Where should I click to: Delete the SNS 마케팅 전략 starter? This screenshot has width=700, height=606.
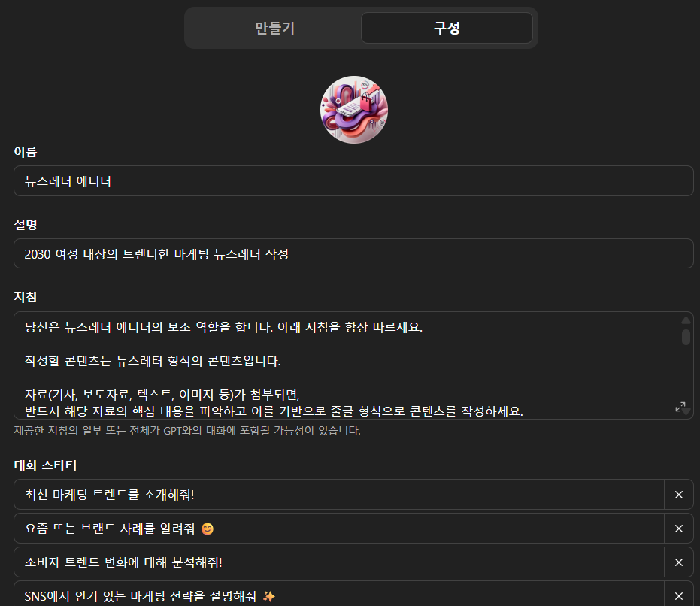[678, 595]
